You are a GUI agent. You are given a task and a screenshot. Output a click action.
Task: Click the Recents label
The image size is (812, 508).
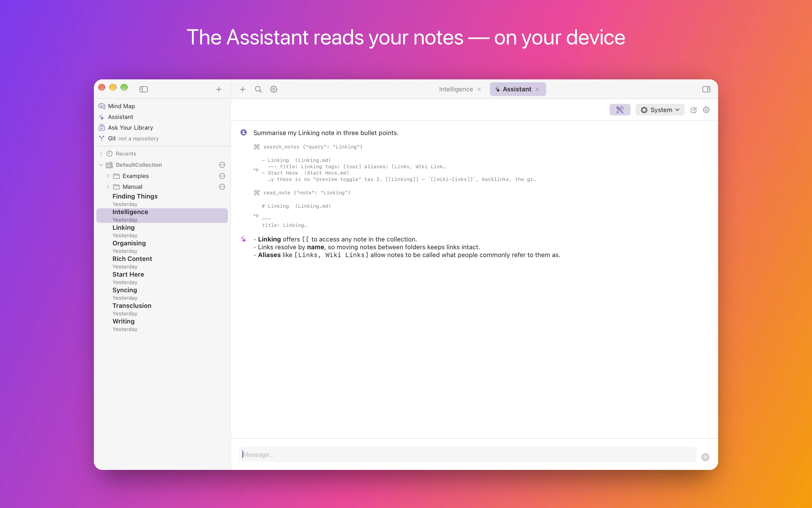(x=126, y=154)
